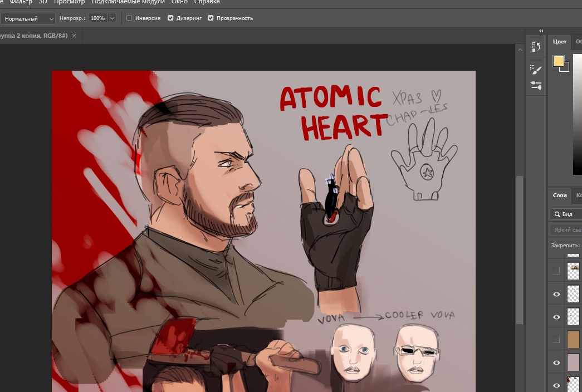This screenshot has height=392, width=582.
Task: Enable the Инверсия checkbox
Action: pyautogui.click(x=129, y=18)
